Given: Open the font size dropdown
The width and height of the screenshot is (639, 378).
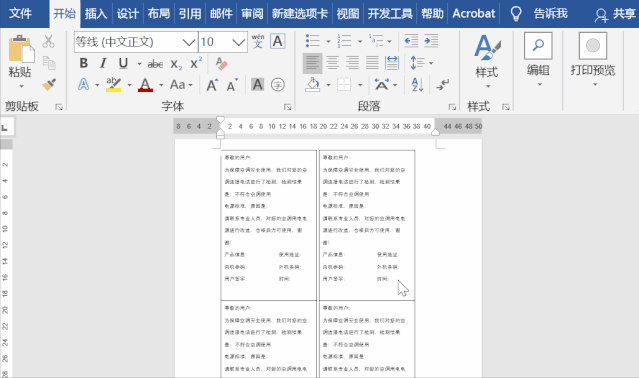Looking at the screenshot, I should pyautogui.click(x=239, y=42).
